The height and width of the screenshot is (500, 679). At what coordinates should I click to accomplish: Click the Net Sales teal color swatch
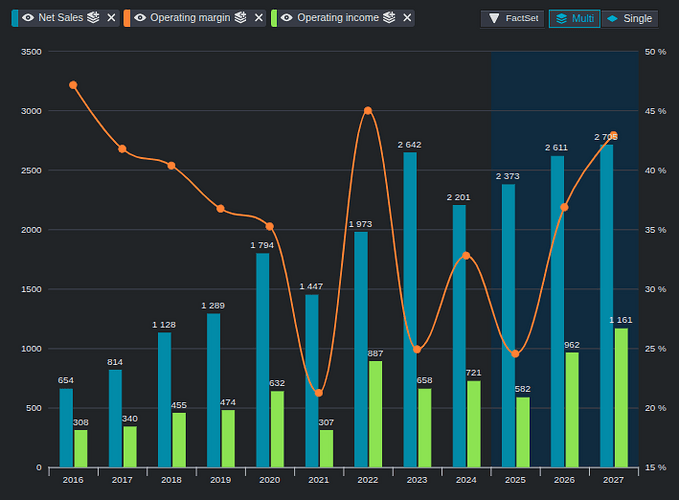point(15,18)
